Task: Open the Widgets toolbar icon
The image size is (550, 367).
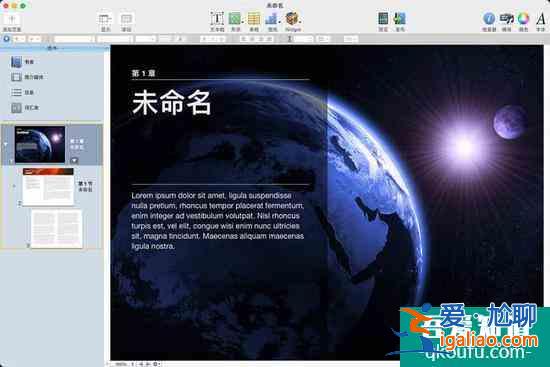Action: click(x=293, y=21)
